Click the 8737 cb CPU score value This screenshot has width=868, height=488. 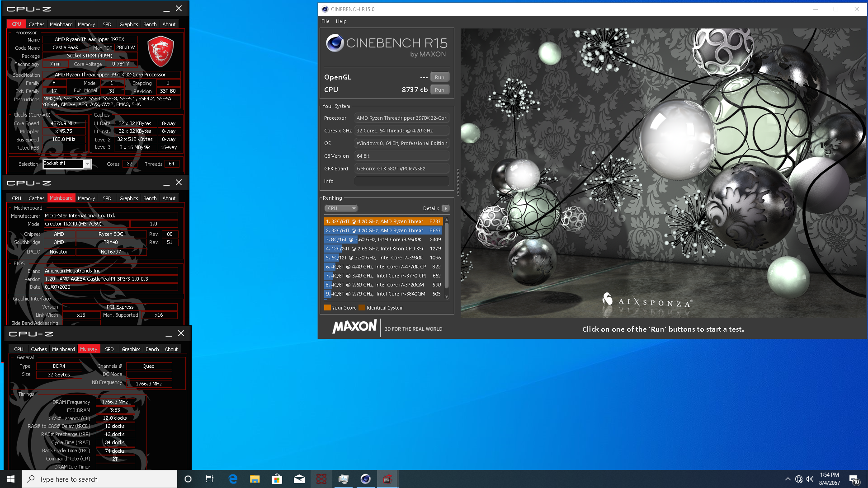[x=415, y=90]
